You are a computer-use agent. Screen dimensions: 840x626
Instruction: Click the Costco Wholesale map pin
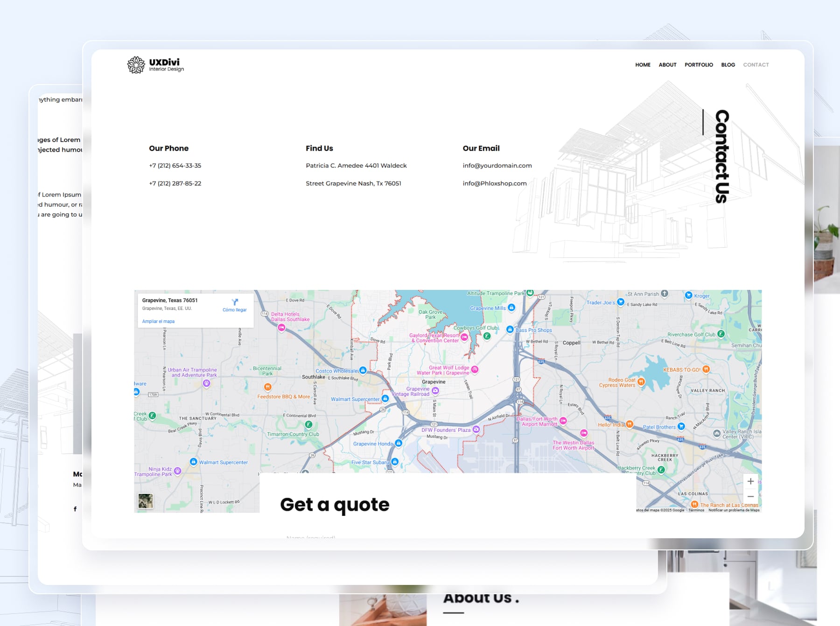[x=363, y=370]
